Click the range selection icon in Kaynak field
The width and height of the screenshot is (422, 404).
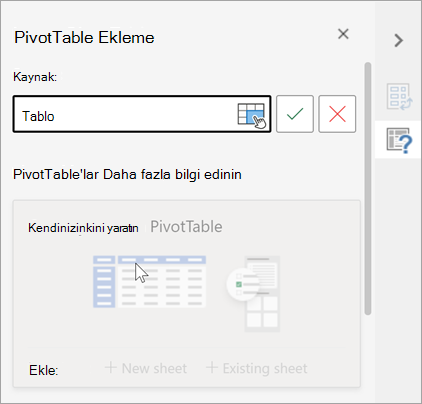(x=252, y=115)
